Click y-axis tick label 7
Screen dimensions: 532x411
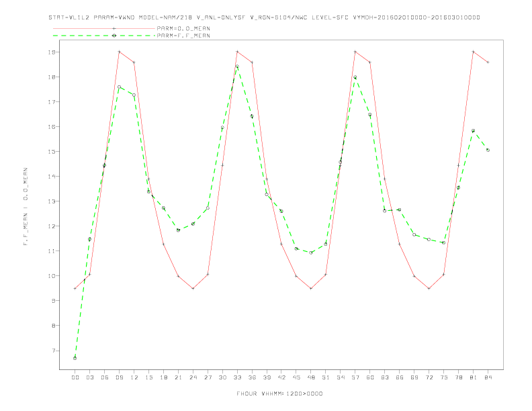point(54,351)
